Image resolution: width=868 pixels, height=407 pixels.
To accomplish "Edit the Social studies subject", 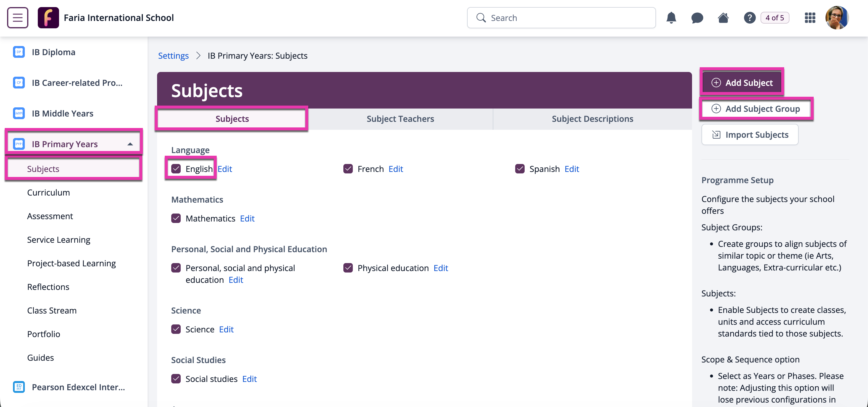I will coord(250,379).
